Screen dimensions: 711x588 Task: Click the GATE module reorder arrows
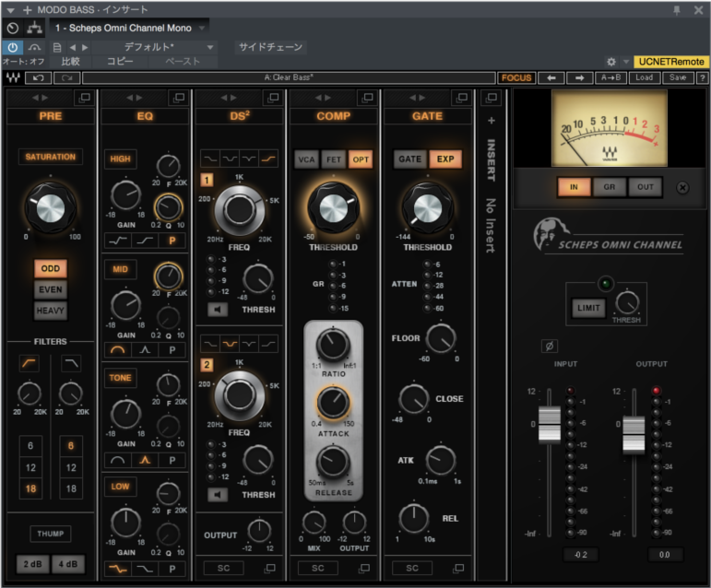417,98
